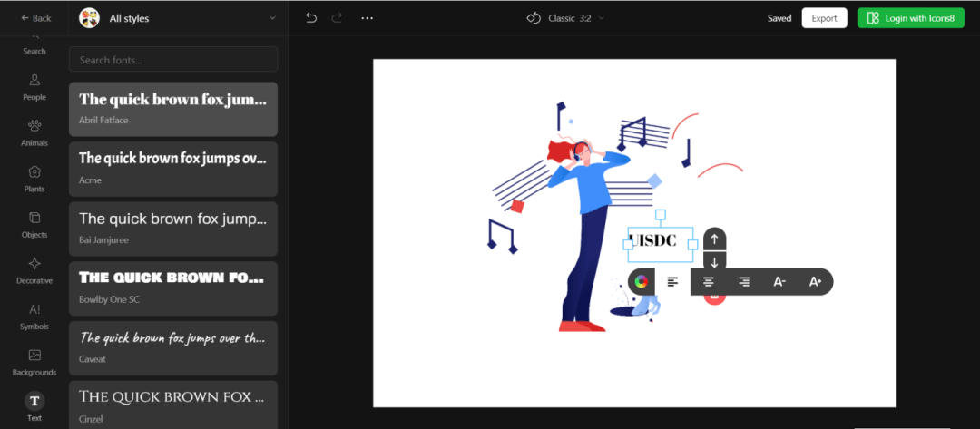Viewport: 980px width, 429px height.
Task: Open the text color wheel picker
Action: 641,282
